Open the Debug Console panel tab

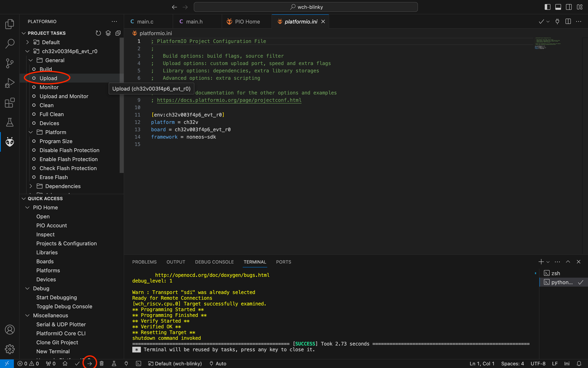tap(214, 262)
